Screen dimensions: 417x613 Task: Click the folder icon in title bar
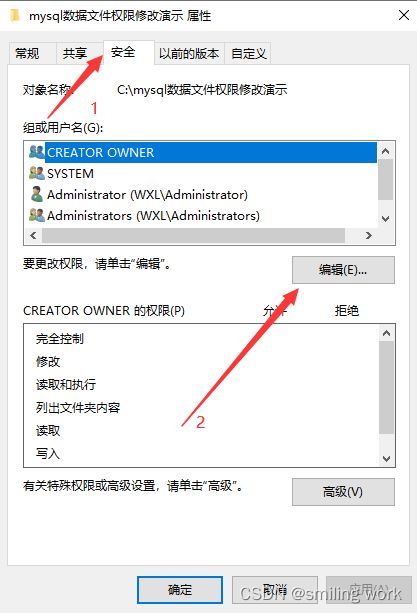point(15,16)
